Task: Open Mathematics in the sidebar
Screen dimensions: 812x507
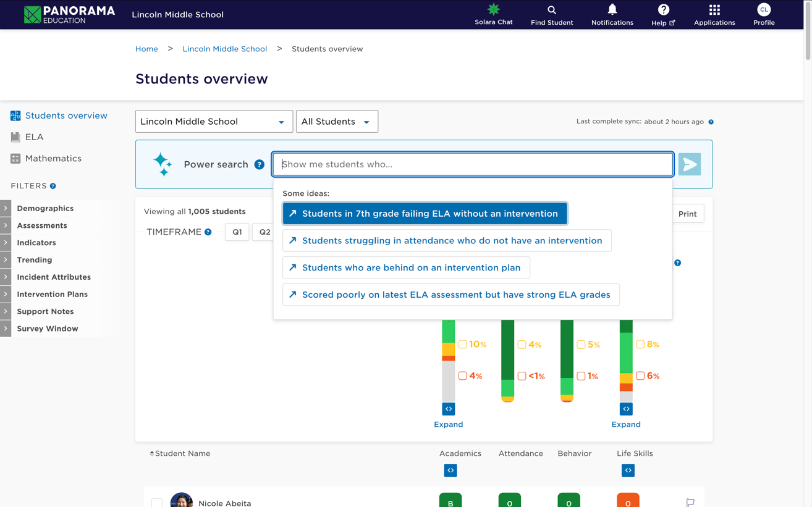Action: (53, 159)
